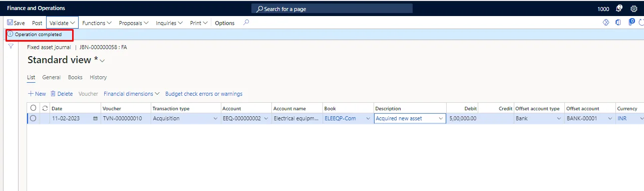Screen dimensions: 644x191
Task: Open the Inquiries menu
Action: [169, 23]
